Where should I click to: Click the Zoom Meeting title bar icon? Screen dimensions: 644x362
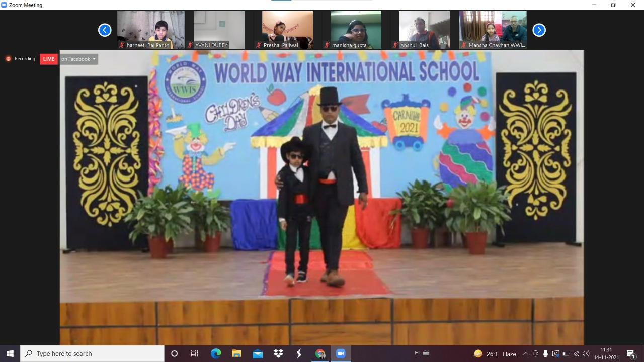5,5
